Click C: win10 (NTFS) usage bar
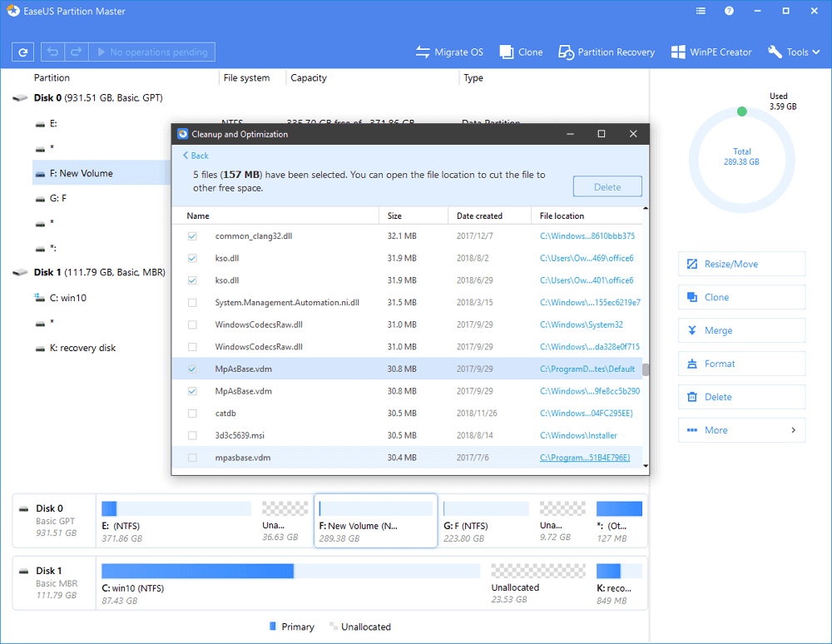The image size is (832, 644). pos(290,571)
